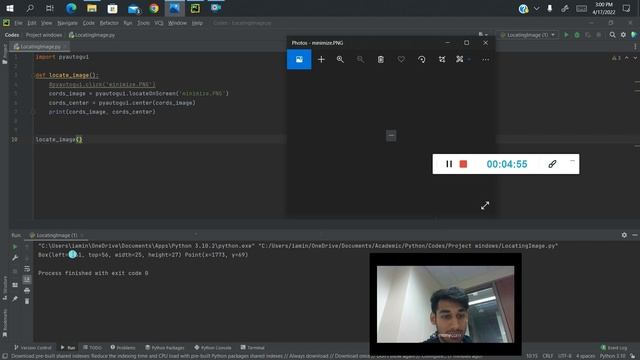Expand the edit tool dropdown arrow in Photos

469,60
